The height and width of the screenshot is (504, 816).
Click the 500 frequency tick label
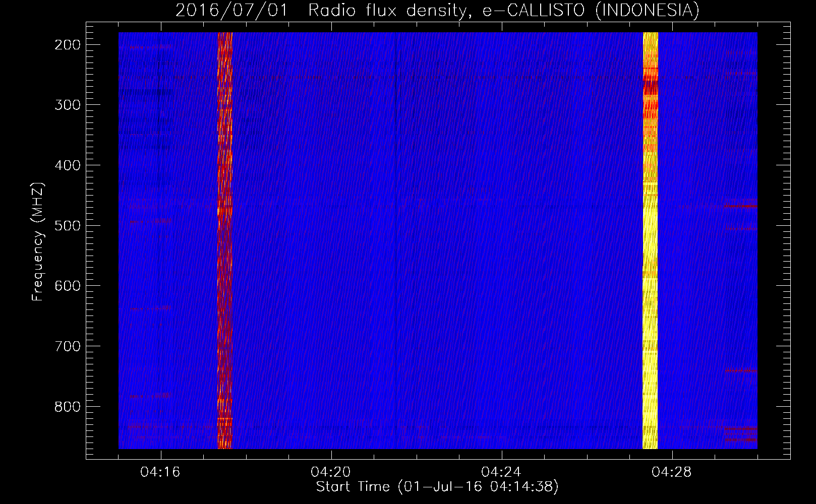[67, 225]
